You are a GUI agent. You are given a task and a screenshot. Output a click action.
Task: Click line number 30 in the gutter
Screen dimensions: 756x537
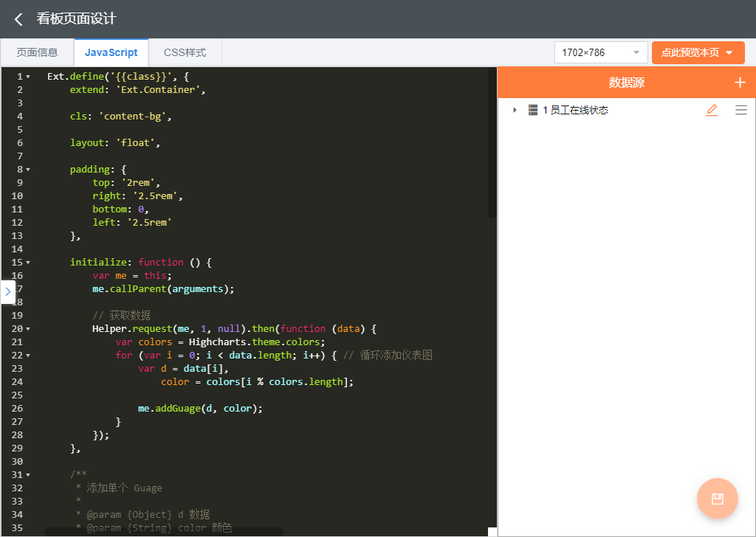tap(17, 461)
